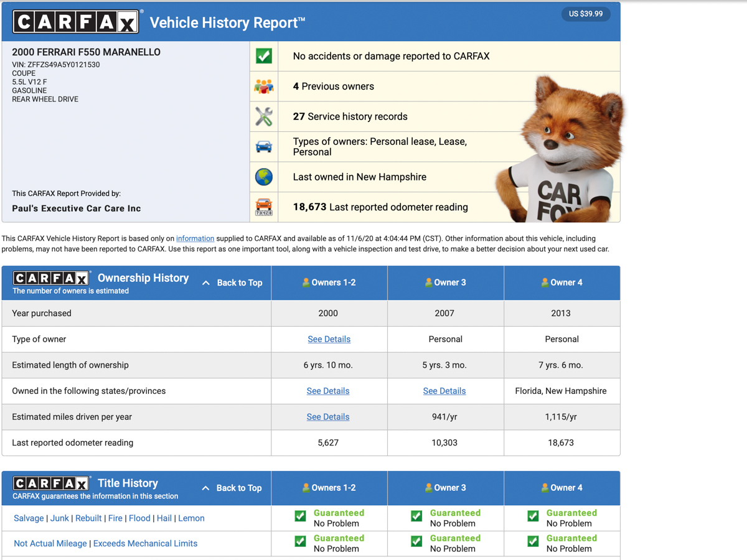Viewport: 747px width, 560px height.
Task: Select Owner 3 column header in Ownership History
Action: coord(444,282)
